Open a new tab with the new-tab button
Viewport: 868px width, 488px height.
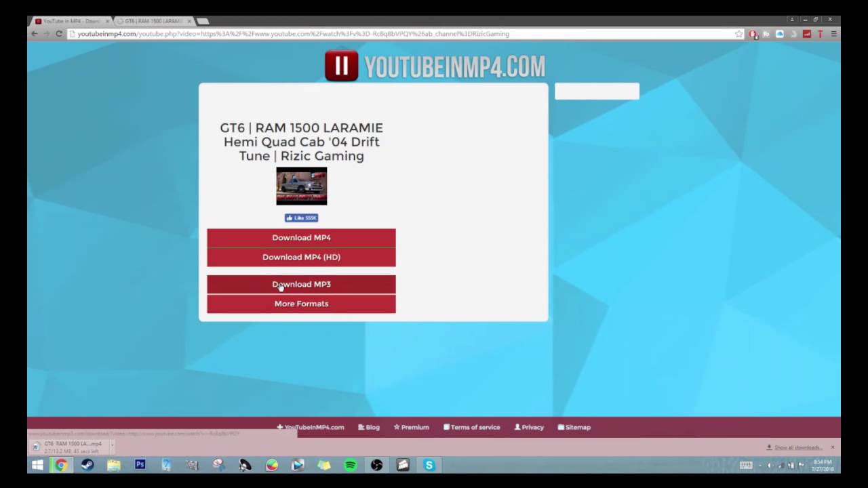[x=202, y=21]
